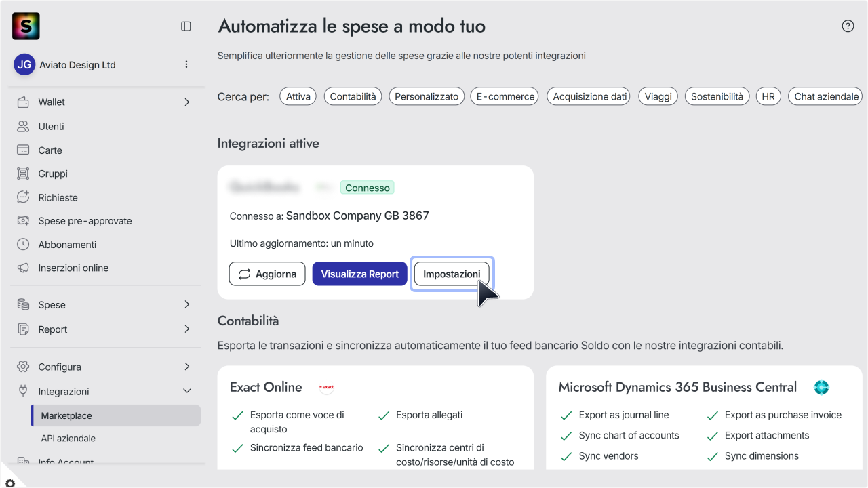Click the settings cog in bottom corner
Screen dimensions: 868x488
10,483
